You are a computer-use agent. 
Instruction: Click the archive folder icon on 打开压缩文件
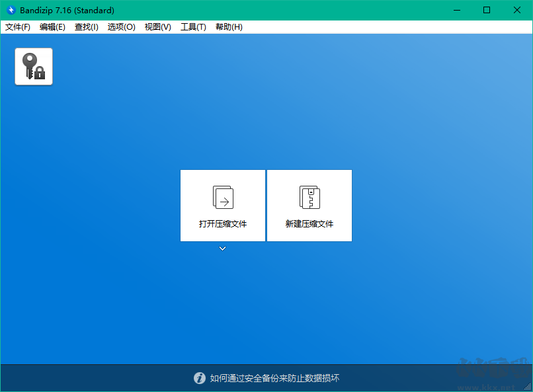tap(222, 196)
